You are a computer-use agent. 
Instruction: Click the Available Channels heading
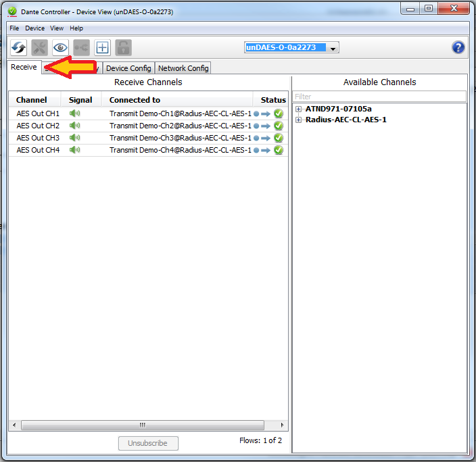(379, 82)
